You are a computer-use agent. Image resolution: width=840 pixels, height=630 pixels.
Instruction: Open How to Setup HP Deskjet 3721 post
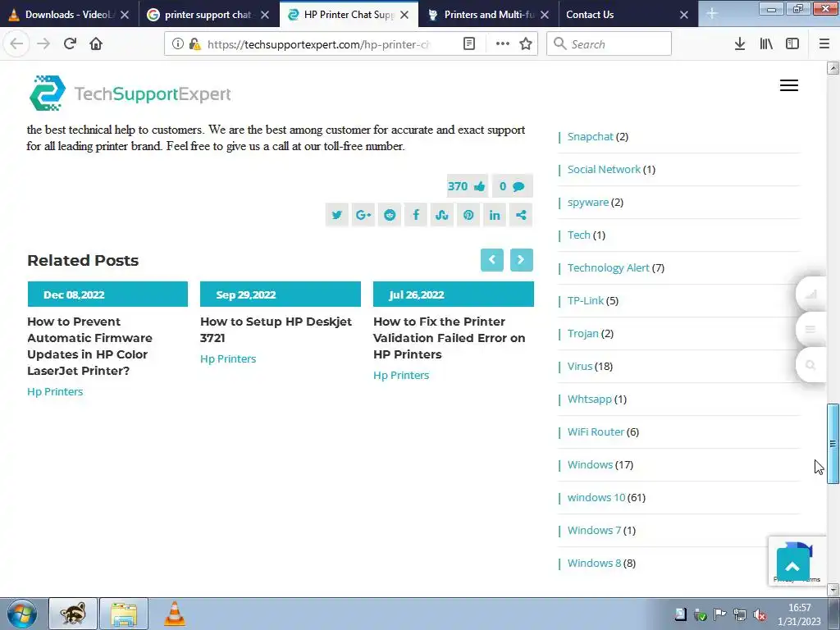click(x=276, y=330)
